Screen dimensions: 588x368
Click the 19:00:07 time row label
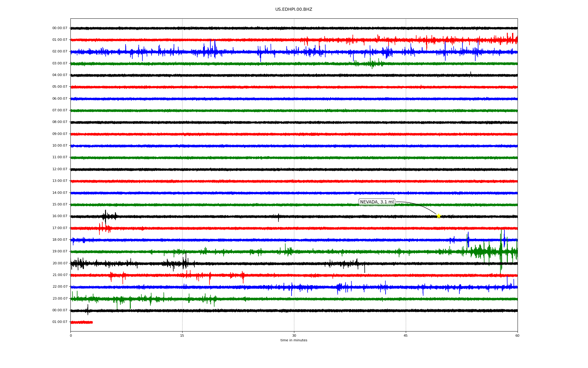pyautogui.click(x=60, y=251)
